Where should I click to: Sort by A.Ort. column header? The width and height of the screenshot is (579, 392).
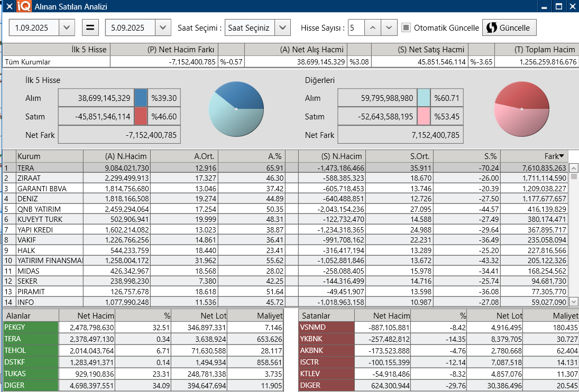[x=184, y=156]
